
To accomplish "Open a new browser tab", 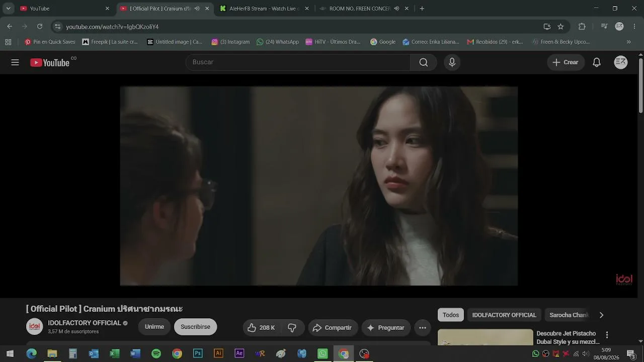I will point(422,9).
